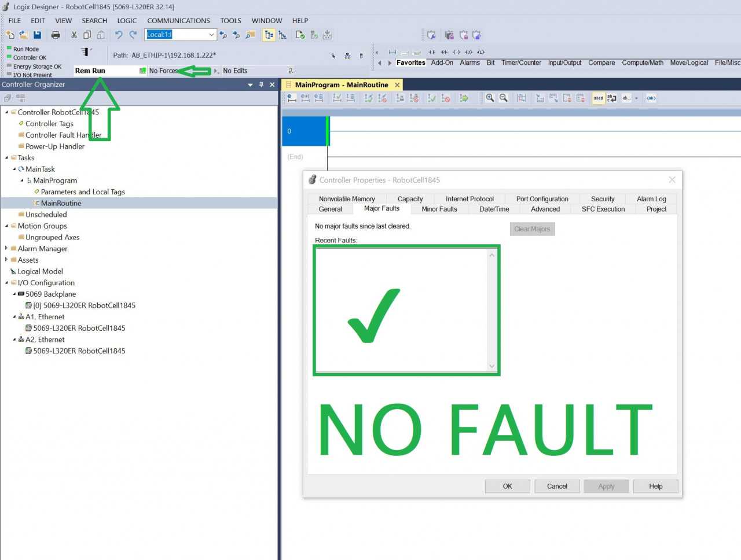741x560 pixels.
Task: Switch to the Minor Faults tab
Action: (439, 209)
